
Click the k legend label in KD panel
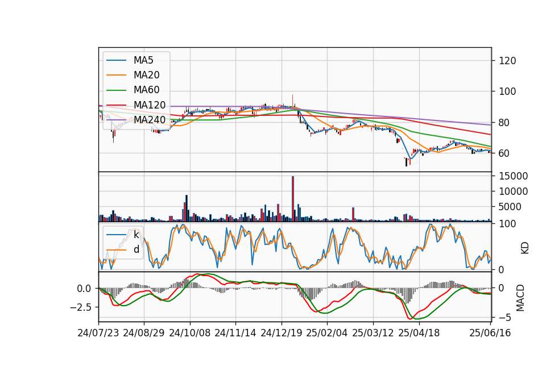pos(136,235)
